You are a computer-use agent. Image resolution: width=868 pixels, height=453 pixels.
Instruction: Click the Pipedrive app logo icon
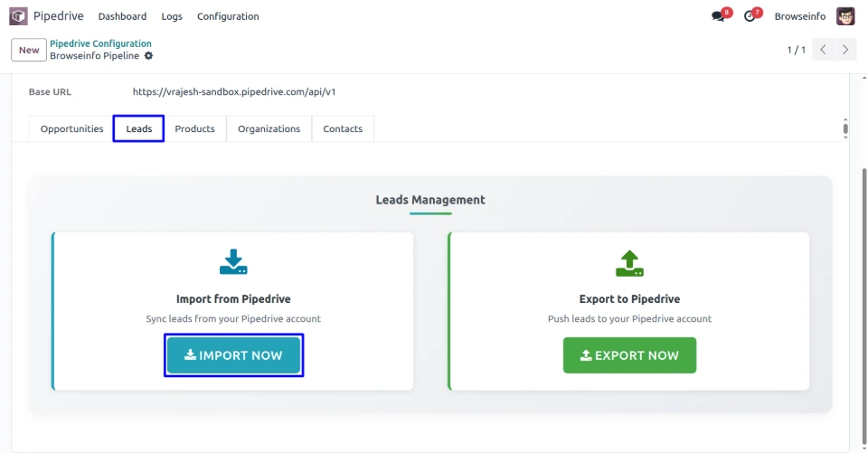[x=18, y=16]
